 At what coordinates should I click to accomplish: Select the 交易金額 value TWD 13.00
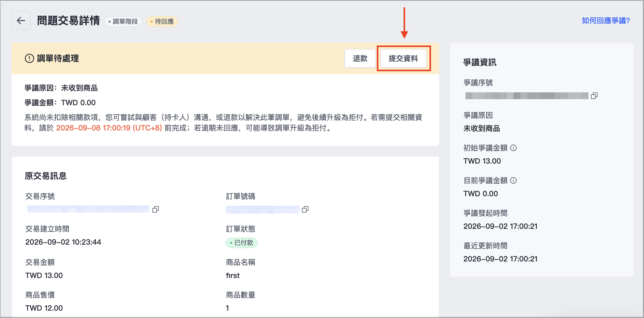pos(44,275)
